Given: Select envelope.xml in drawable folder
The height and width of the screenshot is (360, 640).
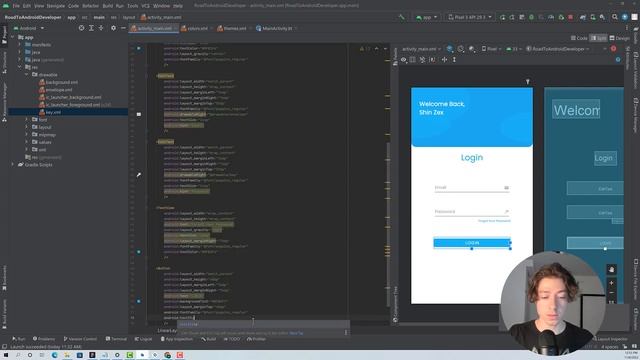Looking at the screenshot, I should [x=56, y=90].
